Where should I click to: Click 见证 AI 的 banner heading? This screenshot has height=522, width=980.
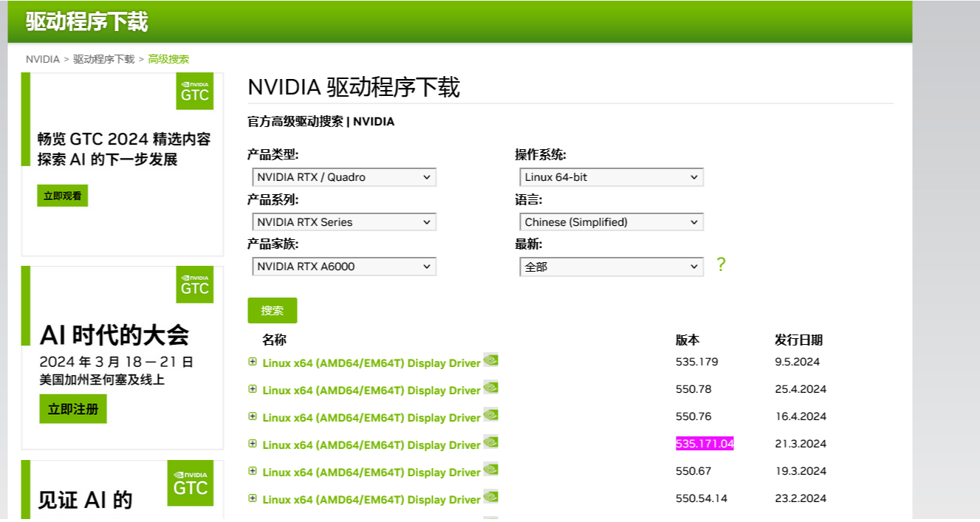86,500
